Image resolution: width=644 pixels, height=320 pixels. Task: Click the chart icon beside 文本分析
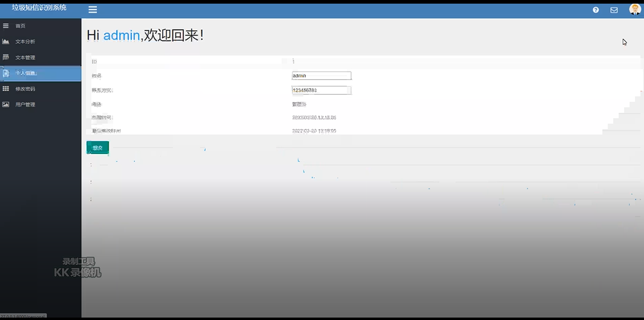(x=6, y=42)
